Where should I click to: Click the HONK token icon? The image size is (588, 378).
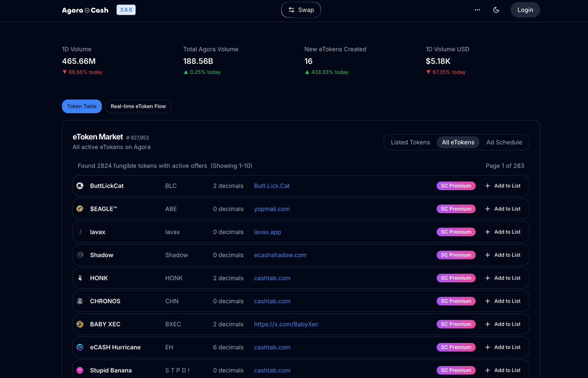point(80,278)
